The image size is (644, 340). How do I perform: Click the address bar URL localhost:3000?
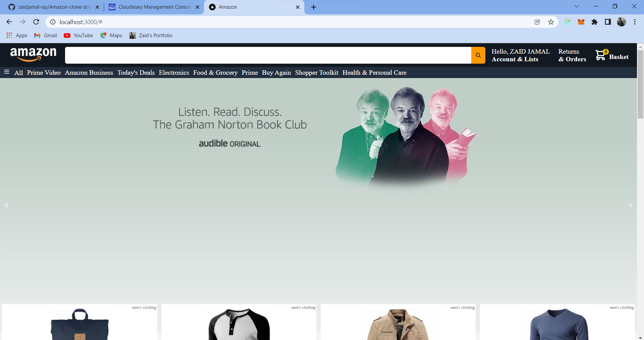[81, 22]
